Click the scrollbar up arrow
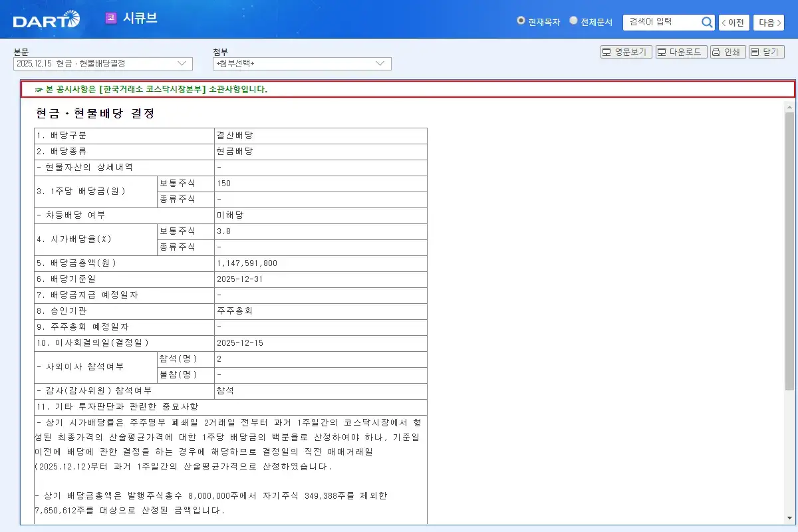 (x=789, y=106)
